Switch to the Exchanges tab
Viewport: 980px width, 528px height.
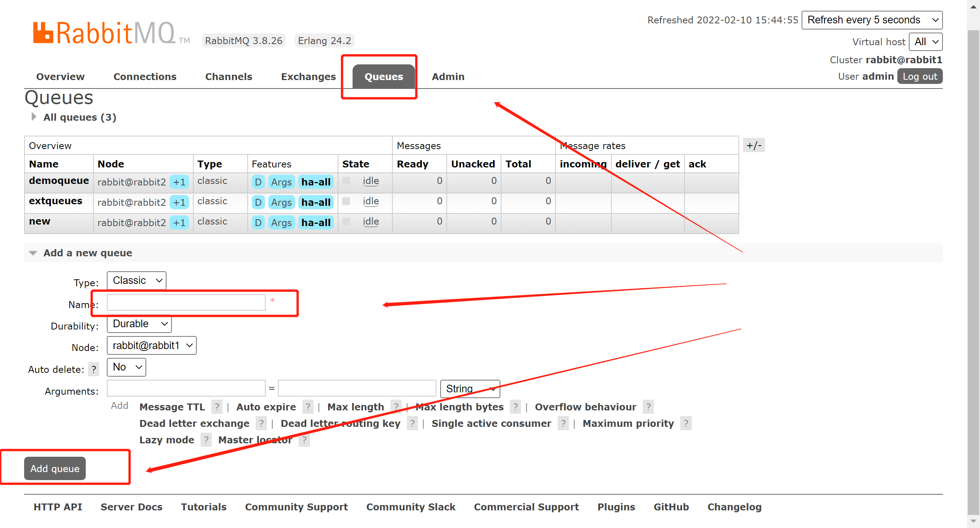tap(308, 77)
